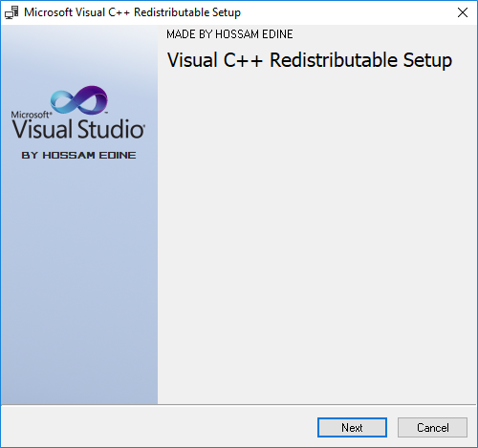Image resolution: width=478 pixels, height=448 pixels.
Task: Click the blue loop of the infinity logo
Action: pos(64,101)
